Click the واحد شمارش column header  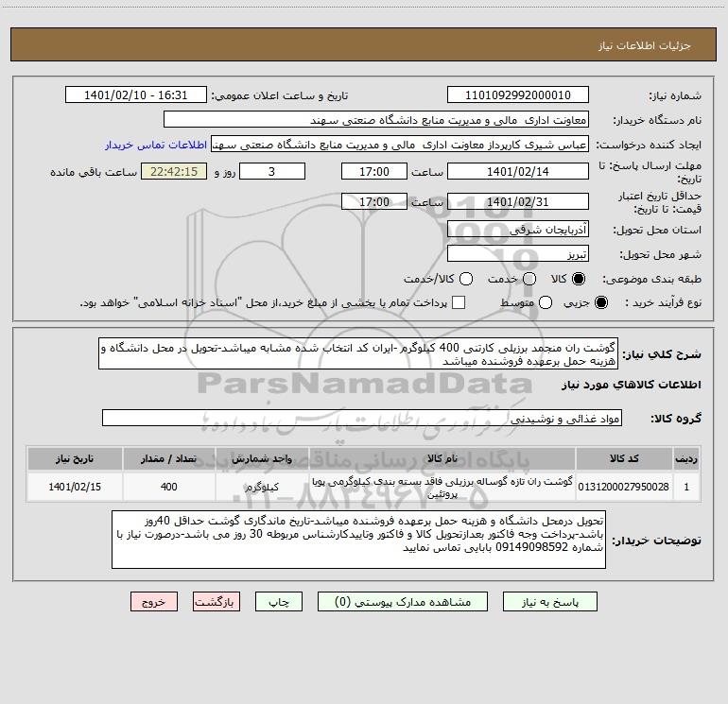[262, 458]
